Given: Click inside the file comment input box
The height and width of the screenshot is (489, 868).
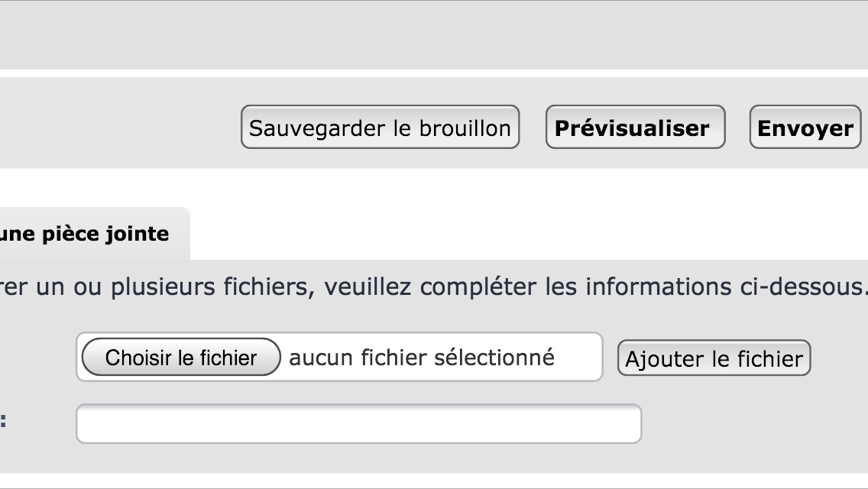Looking at the screenshot, I should [x=358, y=423].
